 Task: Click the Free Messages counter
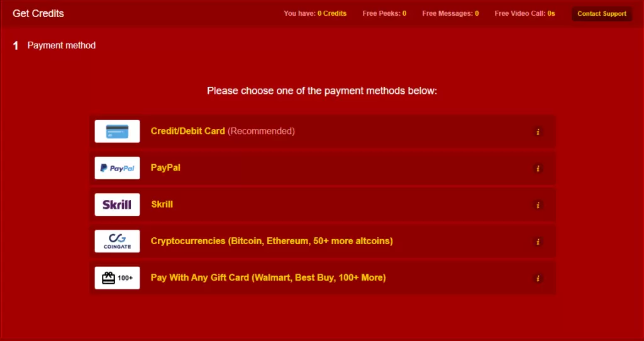click(450, 14)
